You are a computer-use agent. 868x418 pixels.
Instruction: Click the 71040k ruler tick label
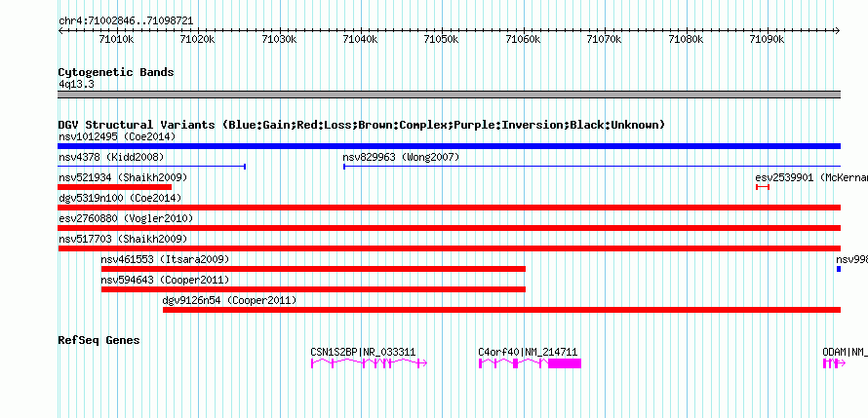click(361, 39)
